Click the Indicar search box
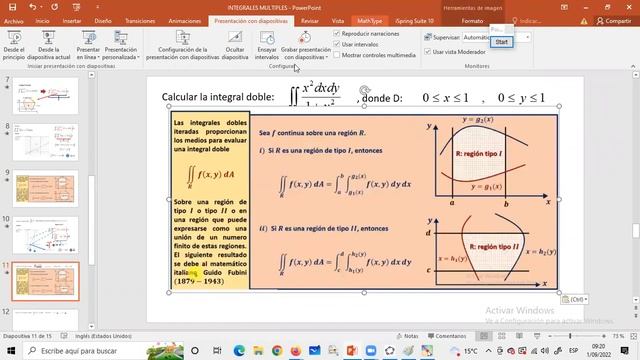The height and width of the screenshot is (360, 640). coord(527,21)
